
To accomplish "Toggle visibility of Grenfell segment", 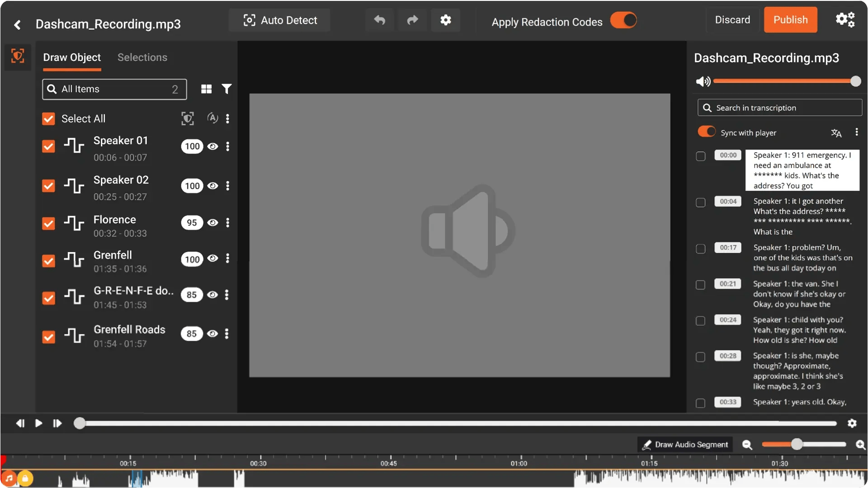I will coord(212,258).
